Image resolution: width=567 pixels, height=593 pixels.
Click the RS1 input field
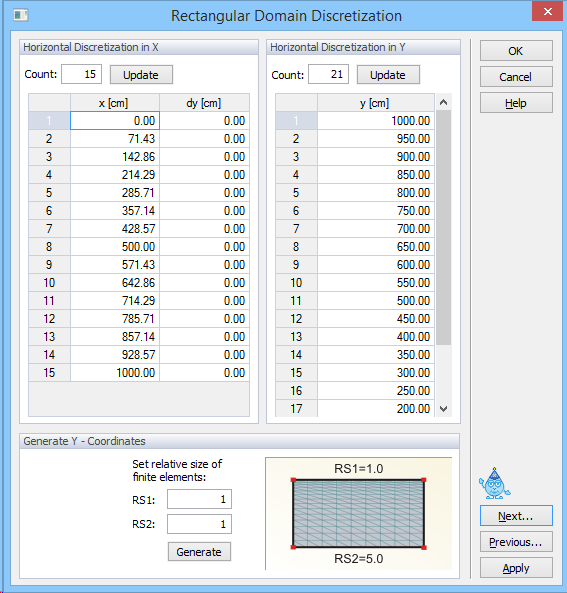tap(199, 499)
